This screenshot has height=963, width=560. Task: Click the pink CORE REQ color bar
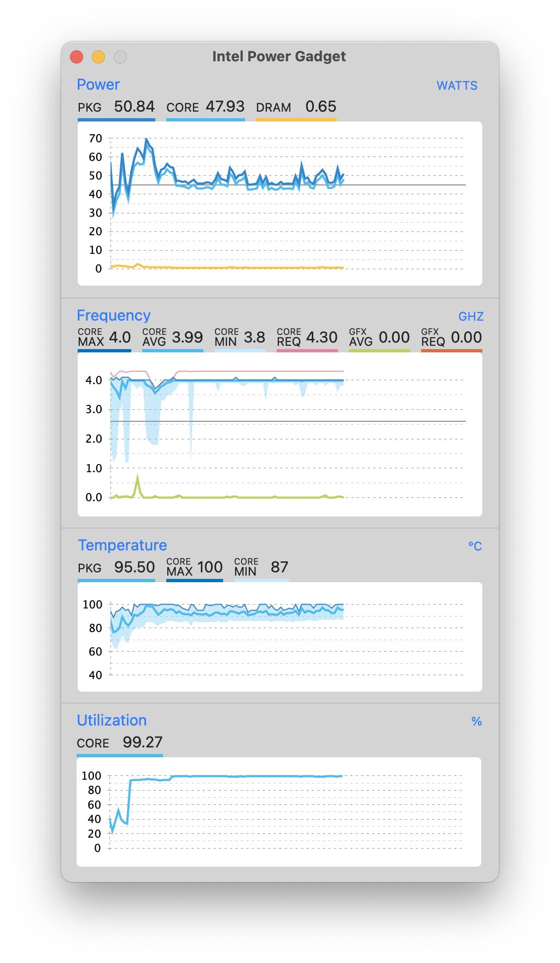pos(307,350)
